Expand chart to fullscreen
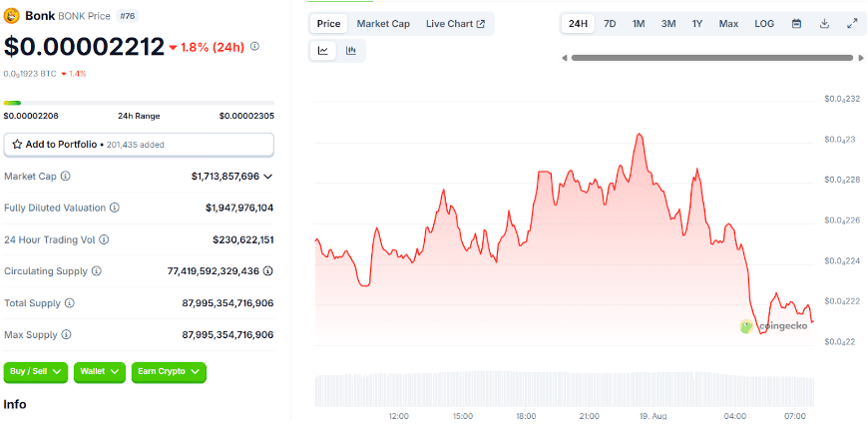Screen dimensions: 868x427 point(852,23)
